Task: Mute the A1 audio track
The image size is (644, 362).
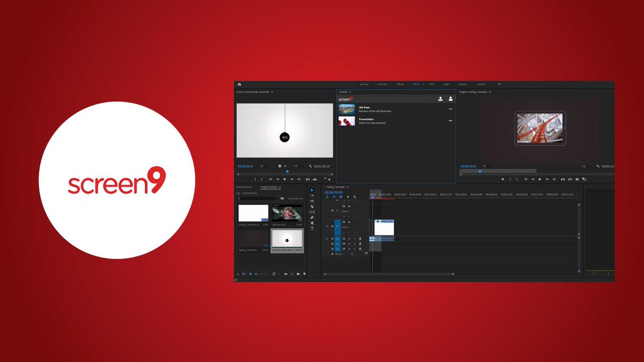Action: tap(349, 239)
